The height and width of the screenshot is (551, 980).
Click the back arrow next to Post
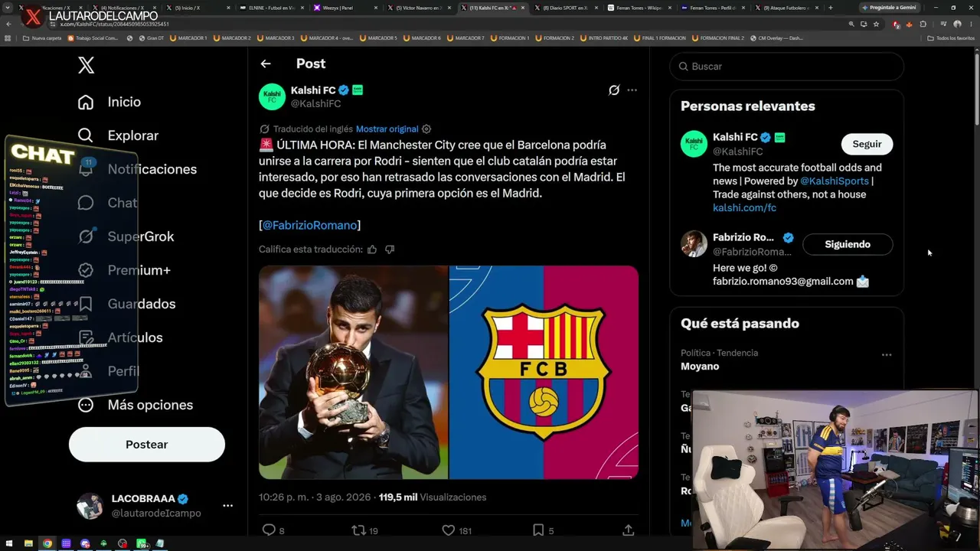[x=266, y=64]
